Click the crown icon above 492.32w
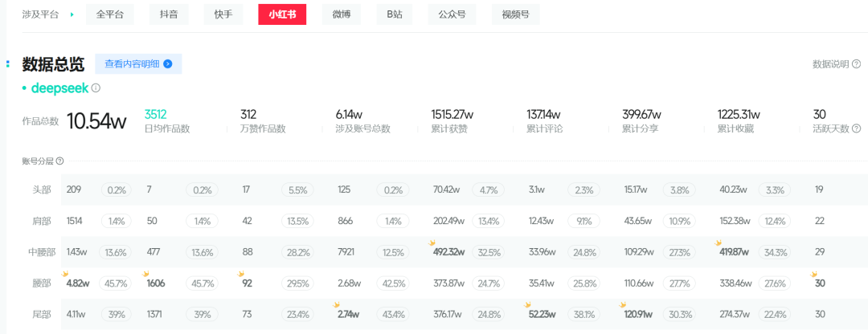The height and width of the screenshot is (334, 868). (x=432, y=242)
